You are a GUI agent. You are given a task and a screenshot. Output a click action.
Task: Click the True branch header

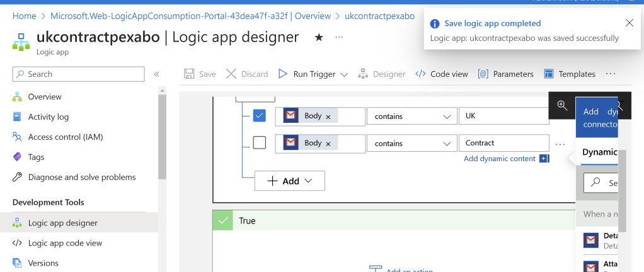[394, 221]
